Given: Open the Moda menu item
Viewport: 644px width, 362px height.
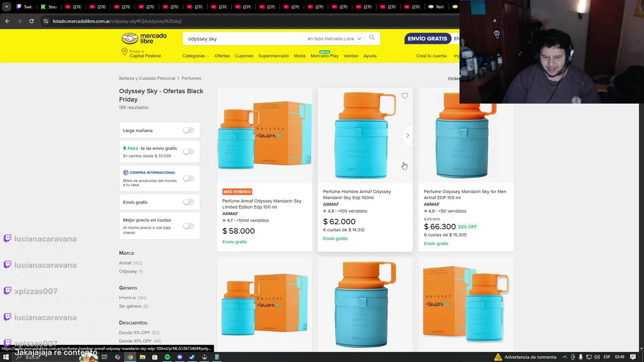Looking at the screenshot, I should pos(299,56).
